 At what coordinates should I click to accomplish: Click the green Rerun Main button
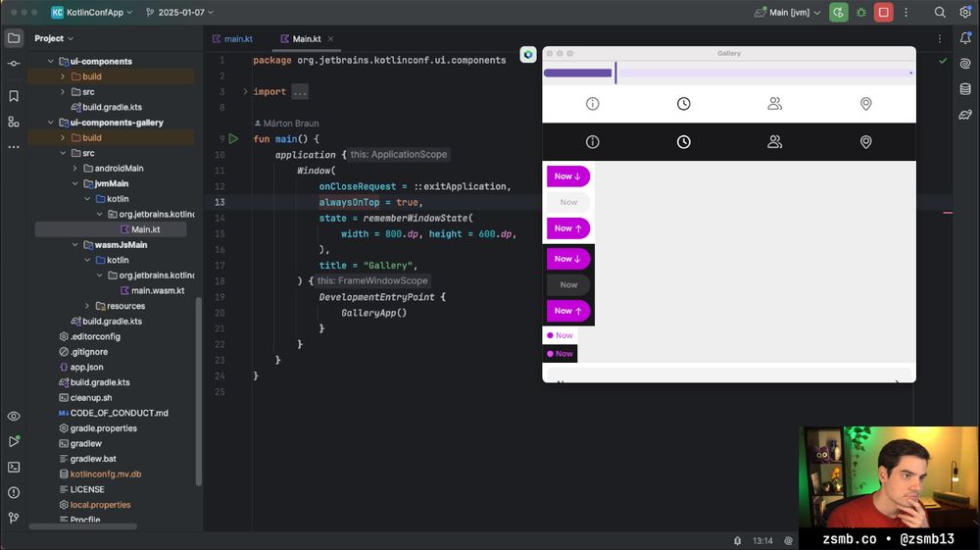click(x=839, y=13)
